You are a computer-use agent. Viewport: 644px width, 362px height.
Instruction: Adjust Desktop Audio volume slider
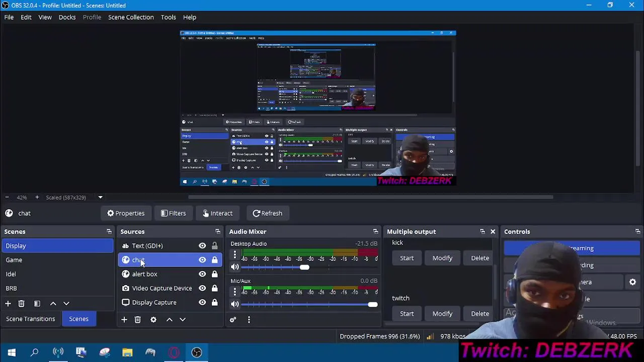pyautogui.click(x=304, y=267)
